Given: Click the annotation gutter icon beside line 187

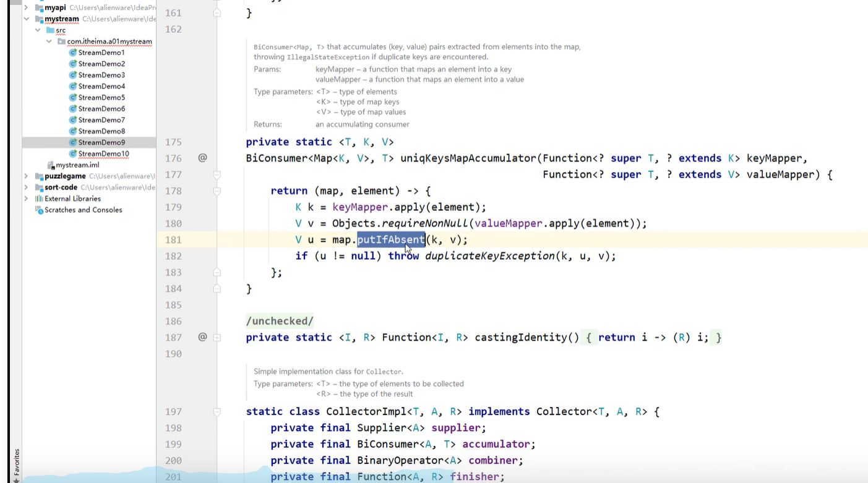Looking at the screenshot, I should (x=202, y=337).
